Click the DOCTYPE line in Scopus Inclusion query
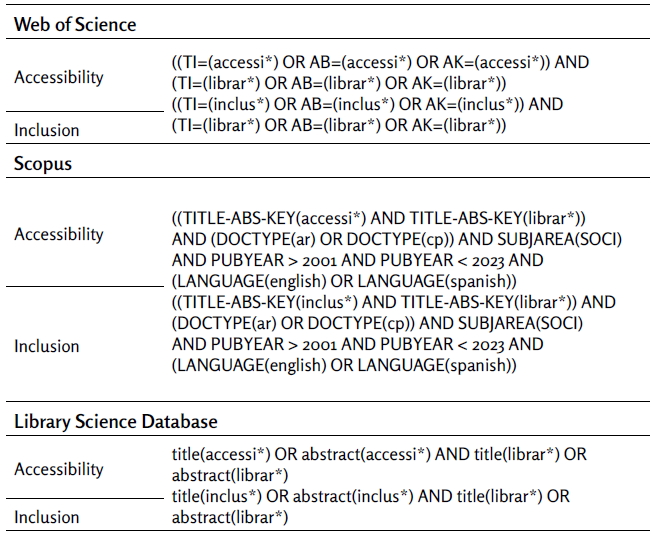This screenshot has width=655, height=534. pyautogui.click(x=377, y=323)
